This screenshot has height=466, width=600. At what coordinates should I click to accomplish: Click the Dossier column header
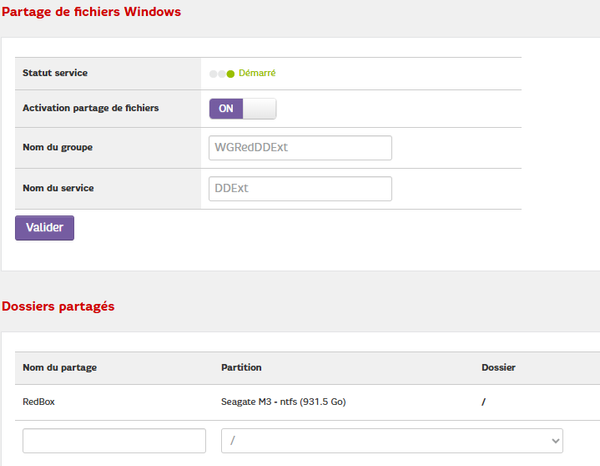[x=498, y=367]
